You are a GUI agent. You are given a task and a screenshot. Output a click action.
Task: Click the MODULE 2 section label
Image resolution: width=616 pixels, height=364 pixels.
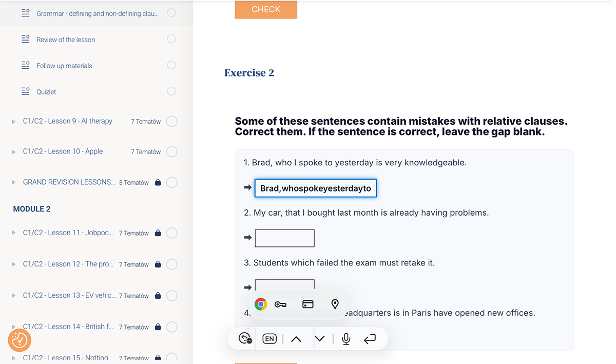click(x=32, y=209)
